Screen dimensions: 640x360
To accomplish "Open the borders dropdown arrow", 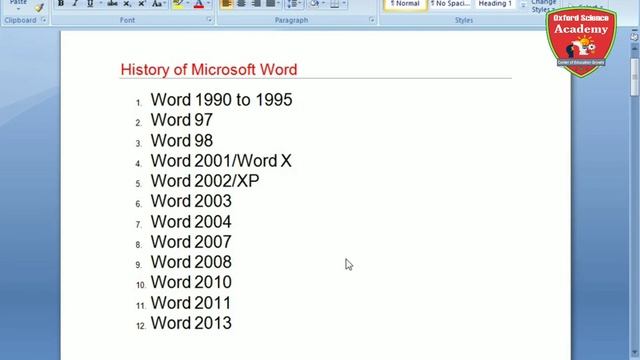I will click(344, 4).
